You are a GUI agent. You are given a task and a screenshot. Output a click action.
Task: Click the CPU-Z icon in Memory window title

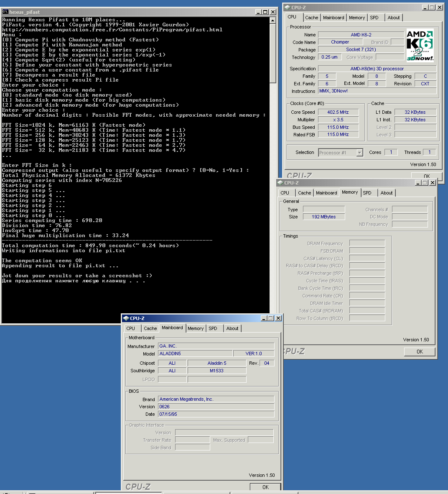[280, 183]
